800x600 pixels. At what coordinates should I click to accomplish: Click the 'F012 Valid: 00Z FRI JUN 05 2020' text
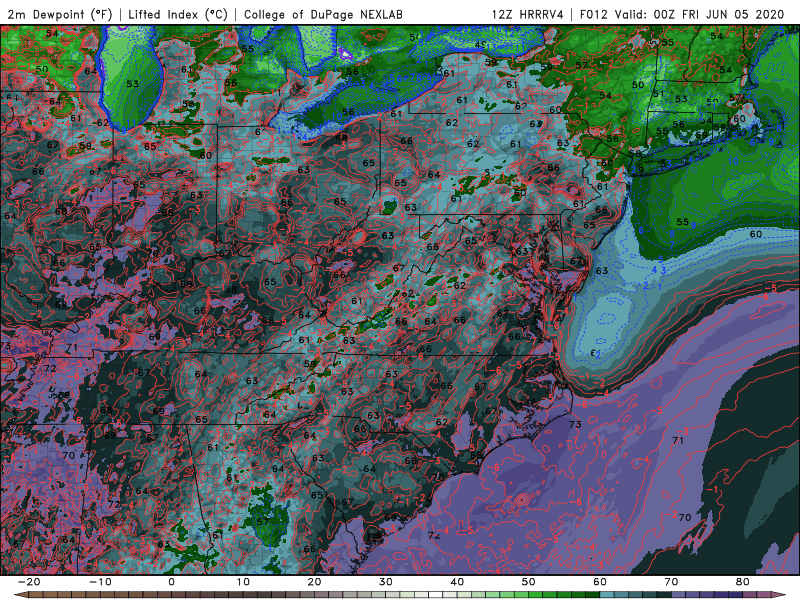coord(682,14)
